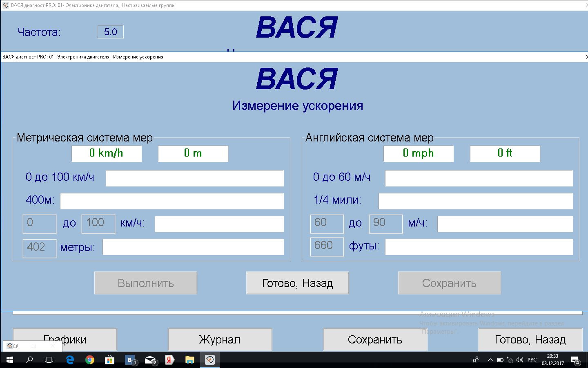588x368 pixels.
Task: Click 400м result field
Action: [x=172, y=201]
